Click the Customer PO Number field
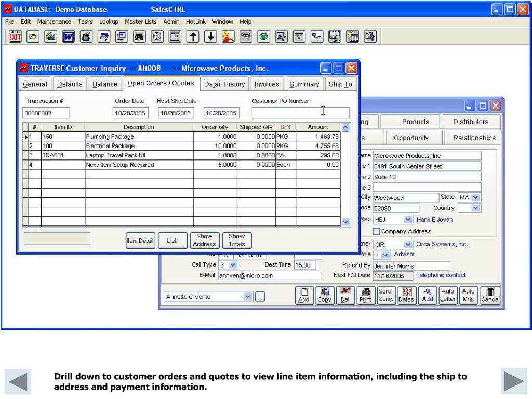This screenshot has width=532, height=399. (300, 113)
